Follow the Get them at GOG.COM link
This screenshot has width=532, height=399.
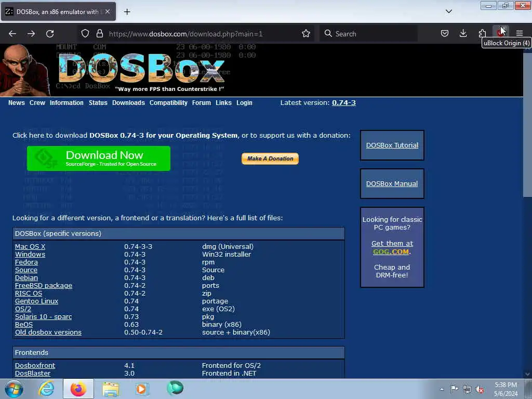point(392,247)
